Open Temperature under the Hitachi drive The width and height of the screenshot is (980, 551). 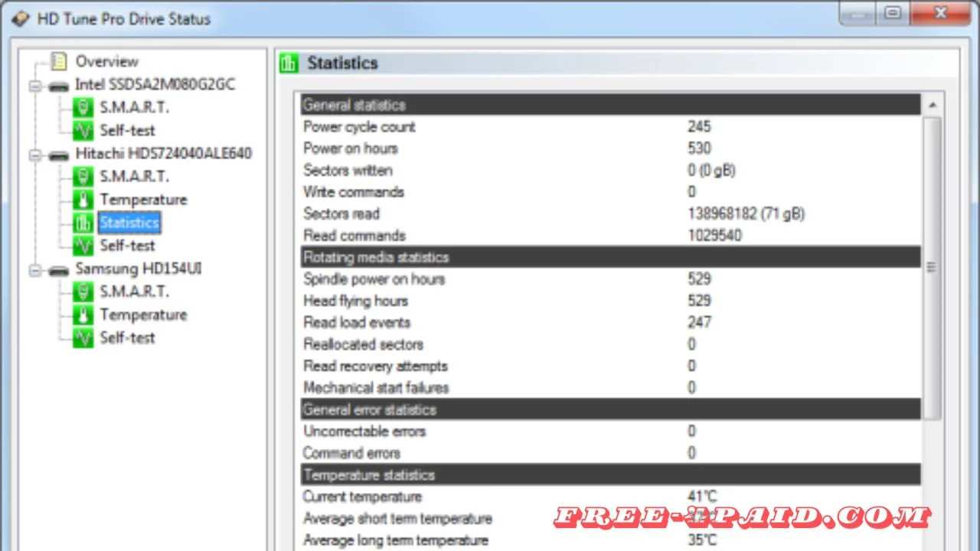(x=143, y=200)
